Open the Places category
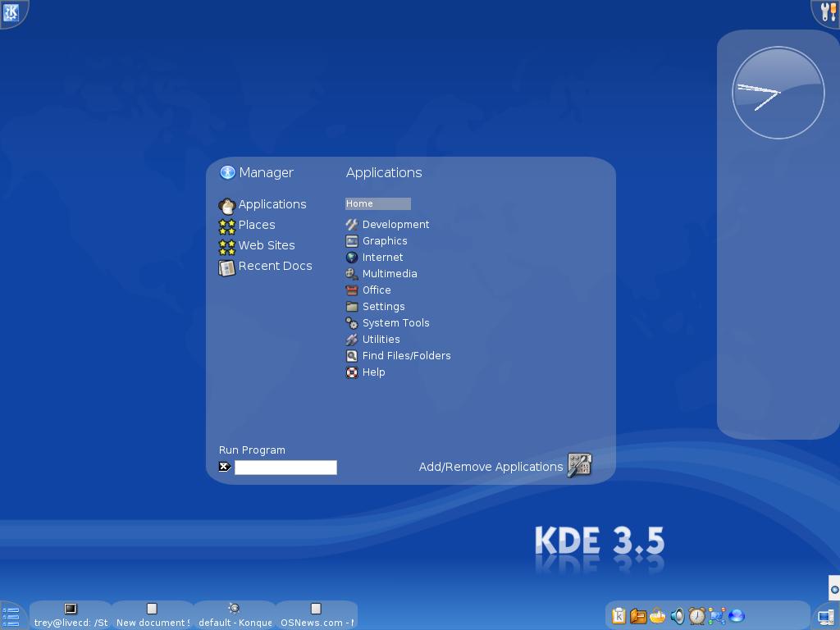Image resolution: width=840 pixels, height=630 pixels. point(257,225)
